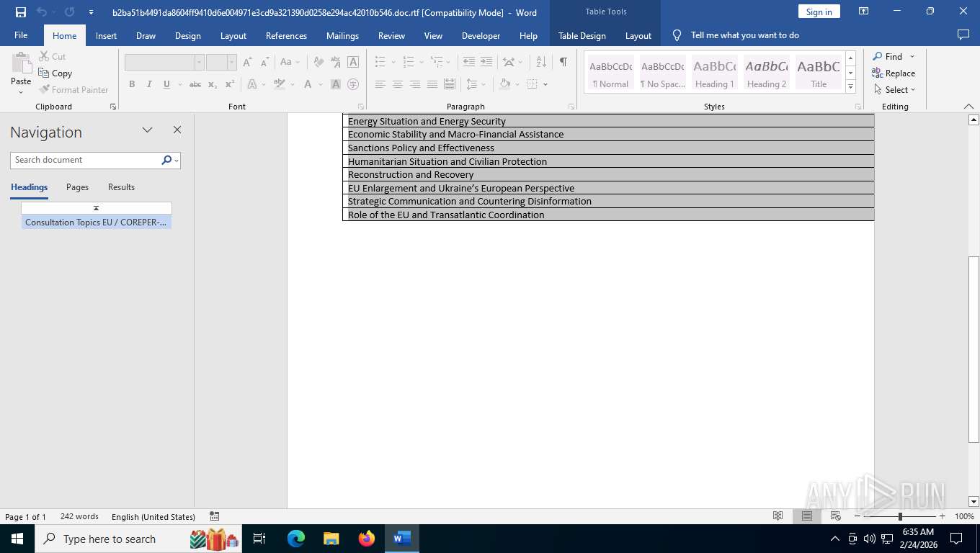Increase paragraph indent
The width and height of the screenshot is (980, 553).
[486, 62]
